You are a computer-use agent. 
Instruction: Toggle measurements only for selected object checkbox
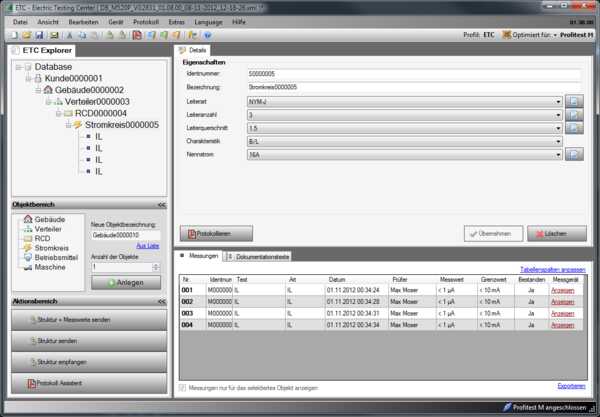181,387
